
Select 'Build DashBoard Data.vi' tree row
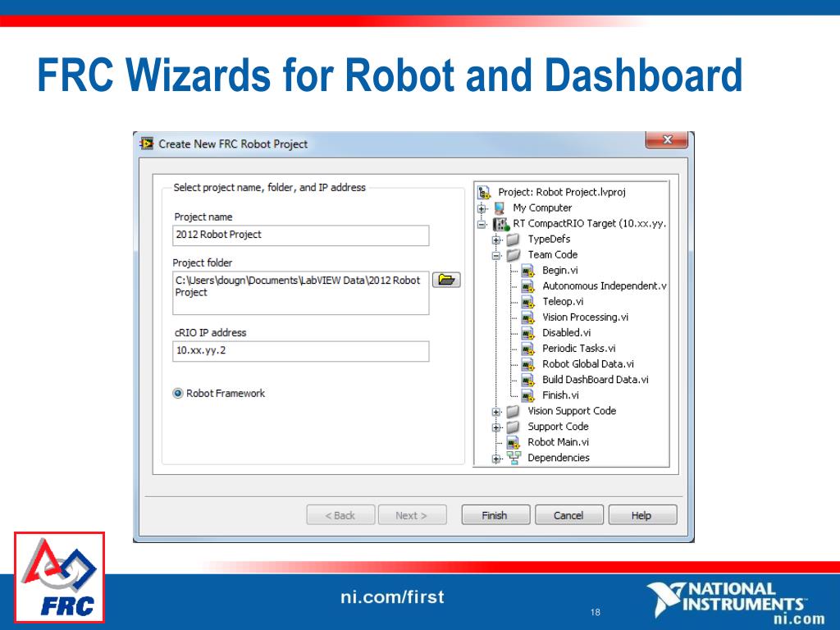click(596, 380)
